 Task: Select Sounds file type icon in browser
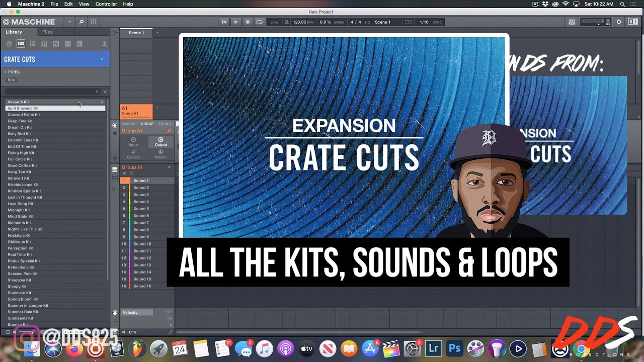coord(33,44)
